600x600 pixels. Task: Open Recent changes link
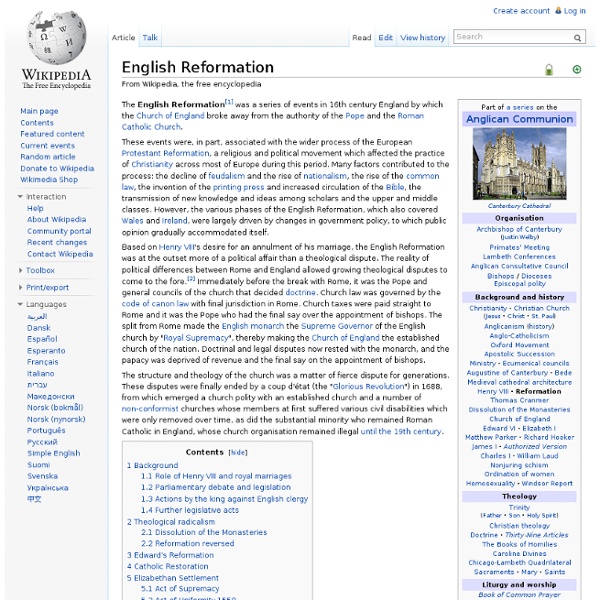pos(57,242)
